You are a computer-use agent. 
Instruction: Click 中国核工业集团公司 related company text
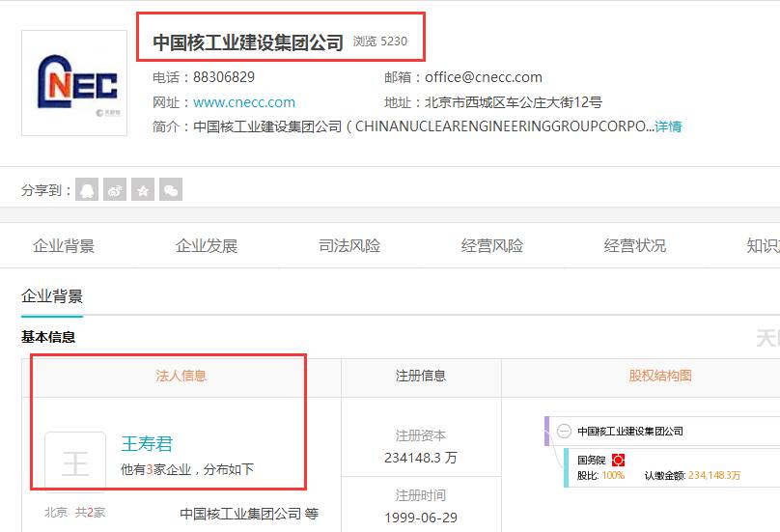[240, 514]
